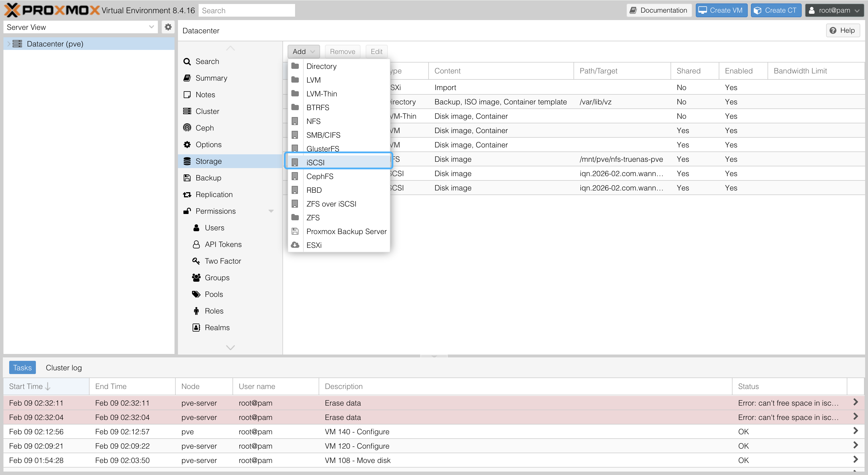This screenshot has width=868, height=475.
Task: Collapse the Permissions section arrow
Action: point(271,211)
